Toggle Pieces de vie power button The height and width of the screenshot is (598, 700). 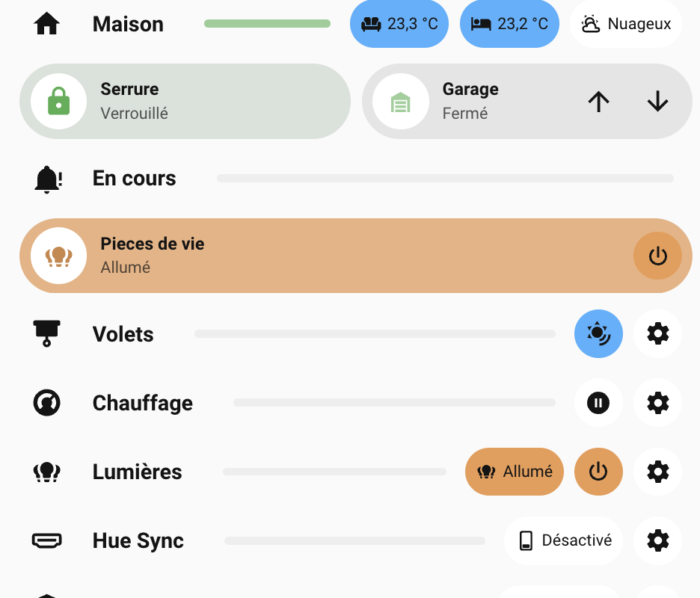pyautogui.click(x=657, y=256)
